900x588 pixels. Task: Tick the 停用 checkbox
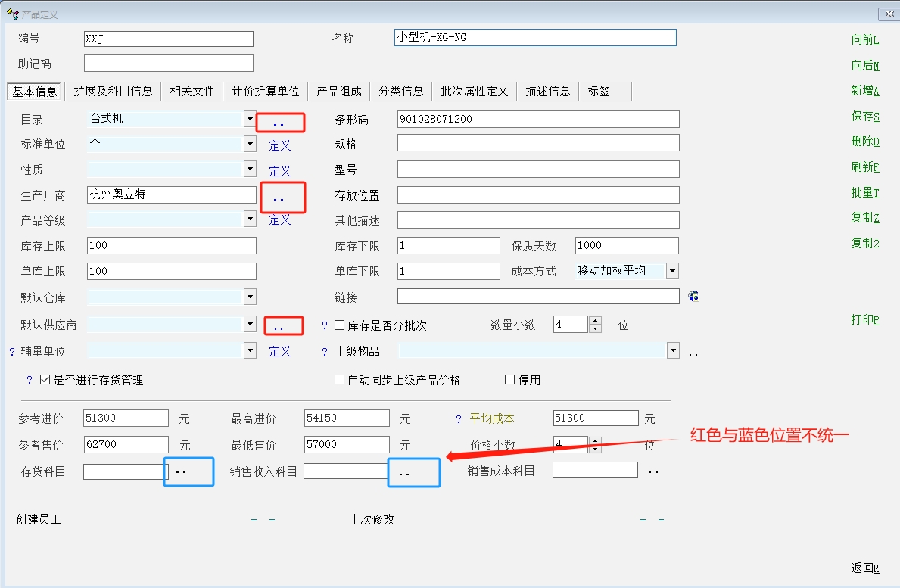click(509, 380)
